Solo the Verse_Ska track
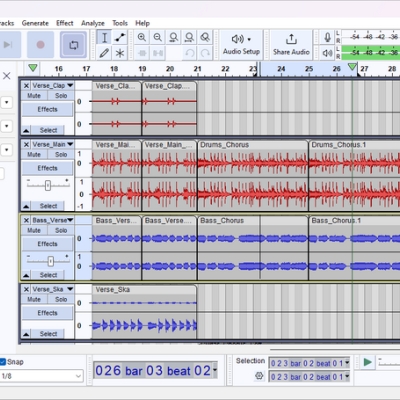The image size is (400, 400). (x=61, y=299)
